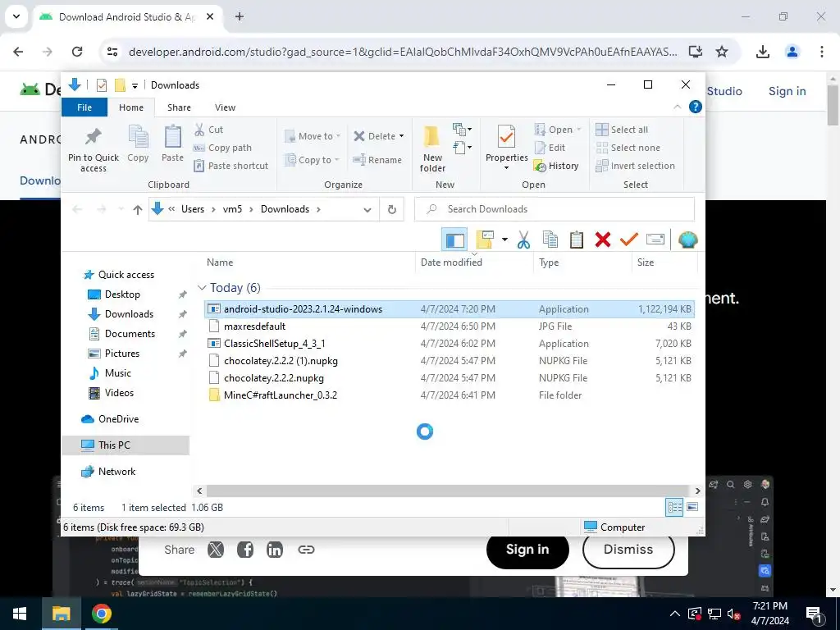Screen dimensions: 840x630
Task: Click the Search Downloads field
Action: click(x=555, y=209)
